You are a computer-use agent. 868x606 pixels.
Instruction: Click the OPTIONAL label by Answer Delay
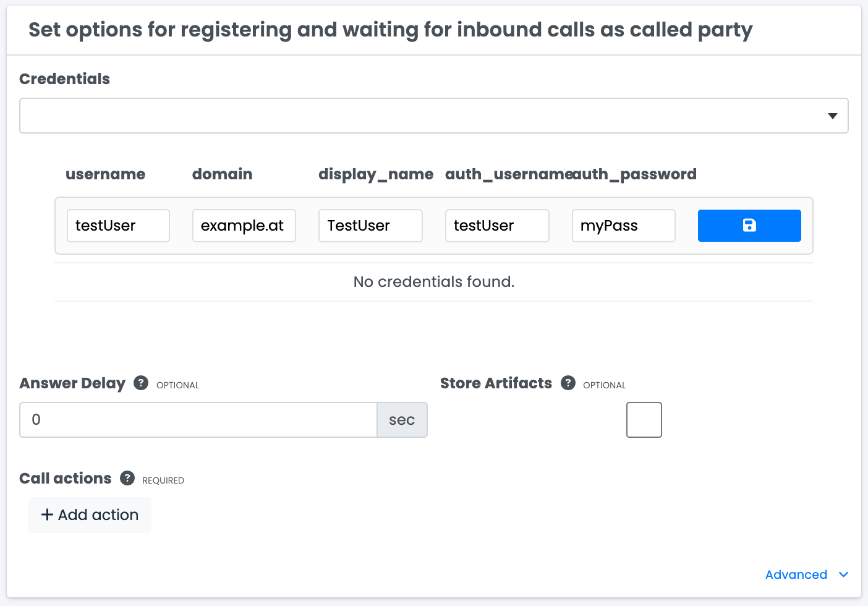[x=178, y=385]
